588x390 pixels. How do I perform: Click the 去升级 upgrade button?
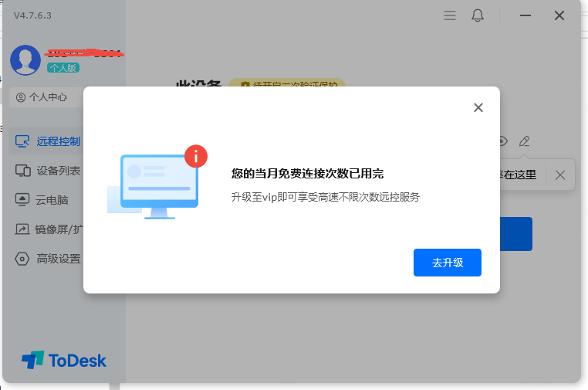(448, 263)
